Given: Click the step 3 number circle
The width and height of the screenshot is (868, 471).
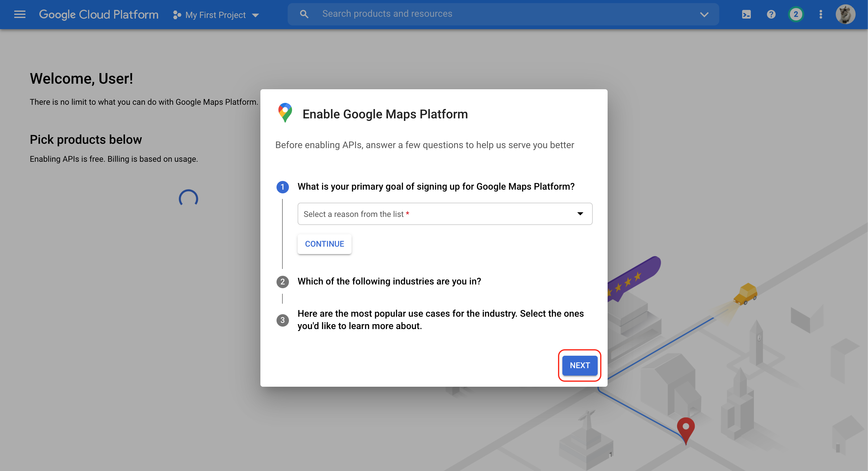Looking at the screenshot, I should pyautogui.click(x=283, y=320).
